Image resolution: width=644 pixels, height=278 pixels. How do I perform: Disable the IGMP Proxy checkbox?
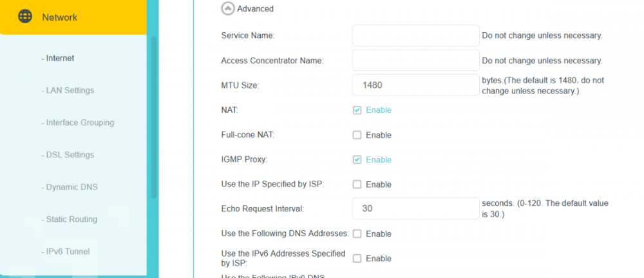357,160
